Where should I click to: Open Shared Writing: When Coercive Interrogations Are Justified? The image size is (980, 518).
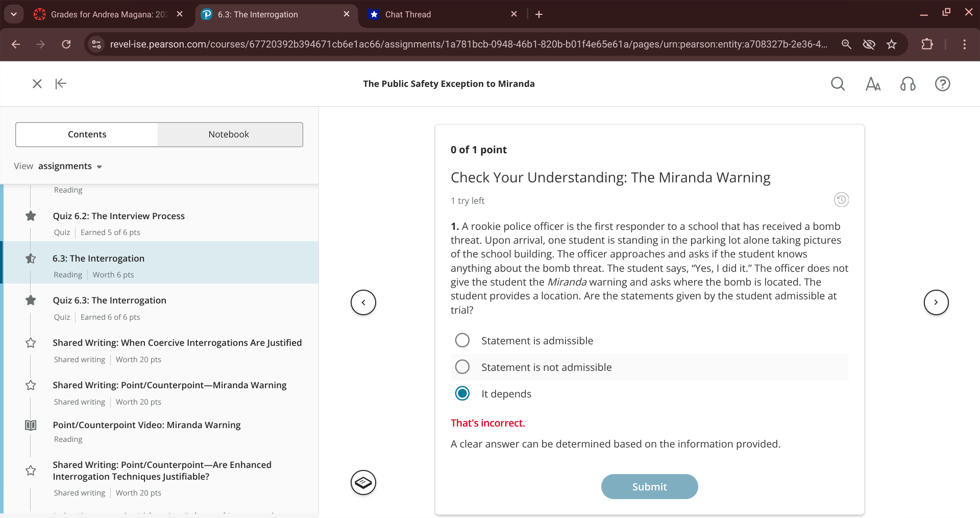pyautogui.click(x=177, y=343)
